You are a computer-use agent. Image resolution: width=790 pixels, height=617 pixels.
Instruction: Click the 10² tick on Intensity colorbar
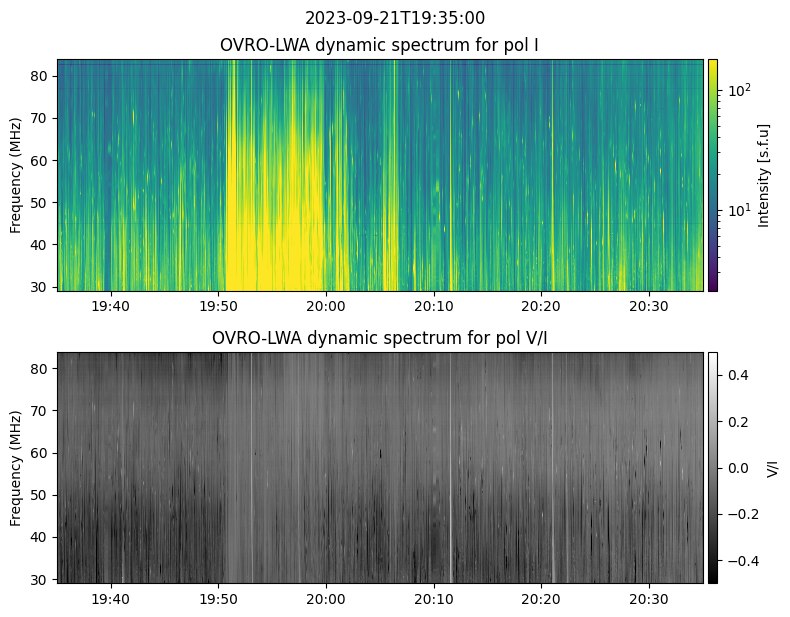(x=738, y=91)
